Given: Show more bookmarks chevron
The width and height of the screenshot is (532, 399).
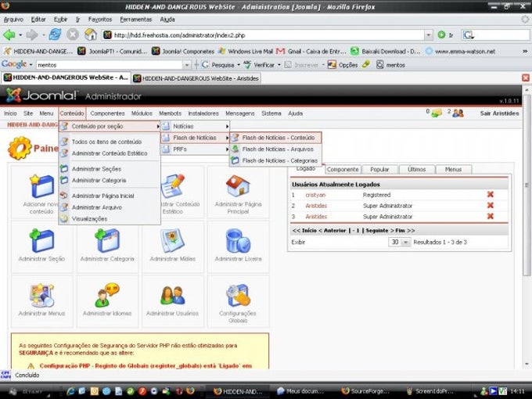Looking at the screenshot, I should (x=525, y=51).
